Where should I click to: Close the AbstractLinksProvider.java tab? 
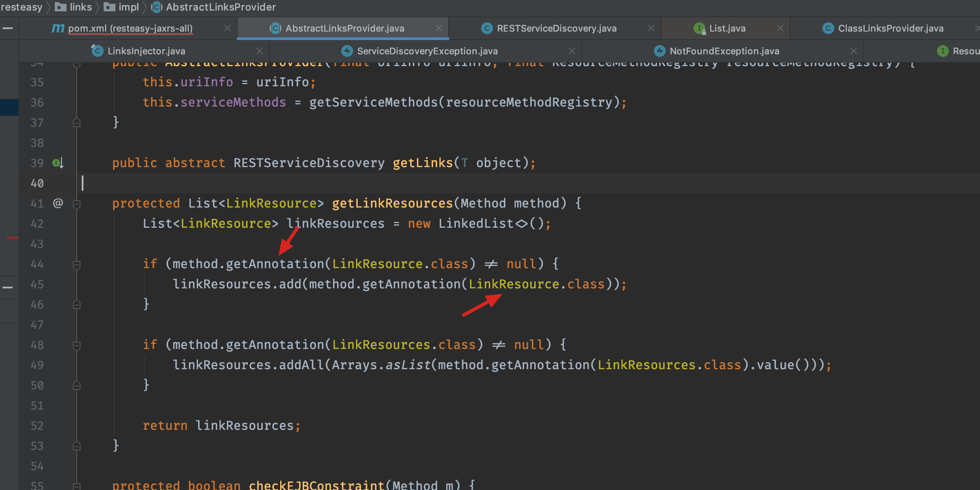pyautogui.click(x=439, y=28)
